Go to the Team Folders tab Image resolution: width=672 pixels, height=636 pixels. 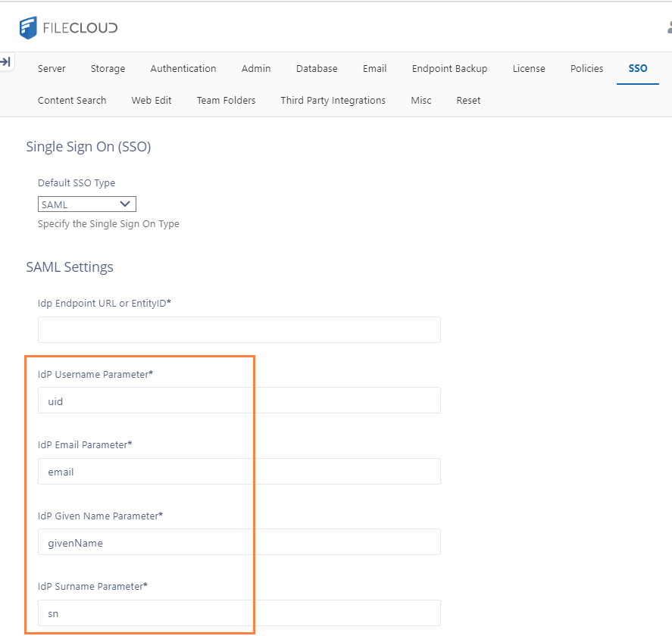tap(226, 100)
